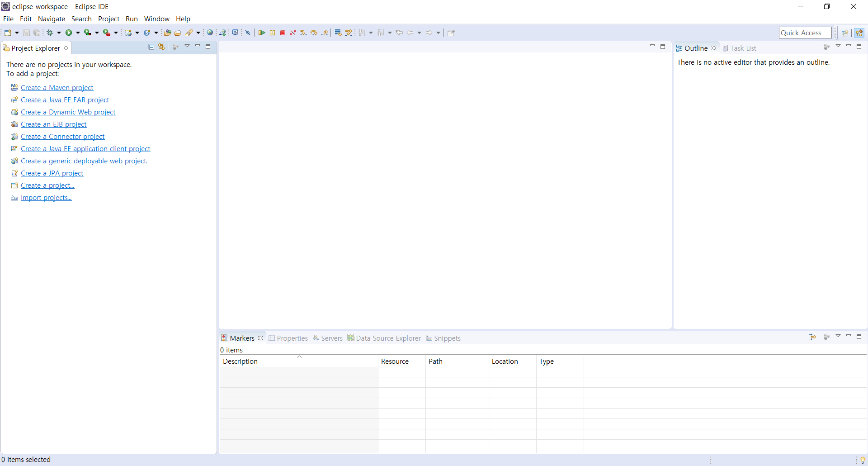Open the Markers View Menu triangle
868x466 pixels.
pos(838,336)
